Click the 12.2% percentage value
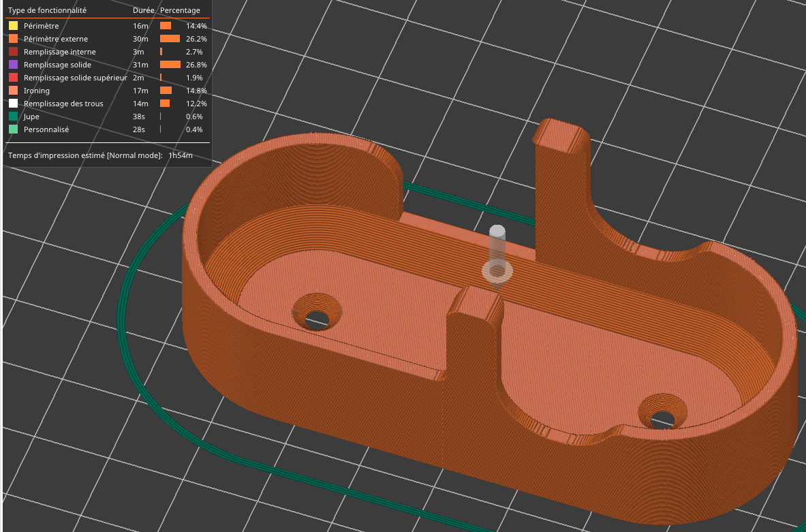This screenshot has height=532, width=806. point(196,104)
